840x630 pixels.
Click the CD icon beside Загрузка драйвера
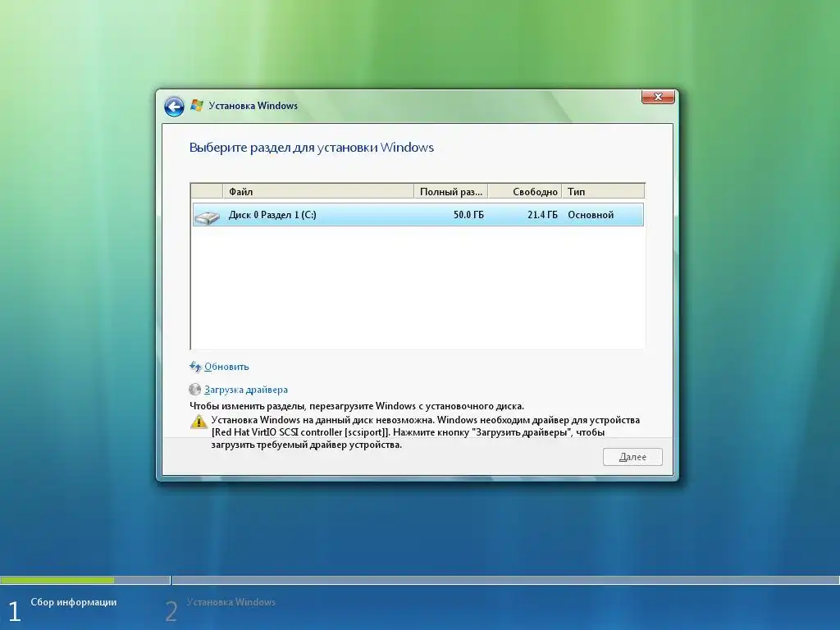coord(195,390)
